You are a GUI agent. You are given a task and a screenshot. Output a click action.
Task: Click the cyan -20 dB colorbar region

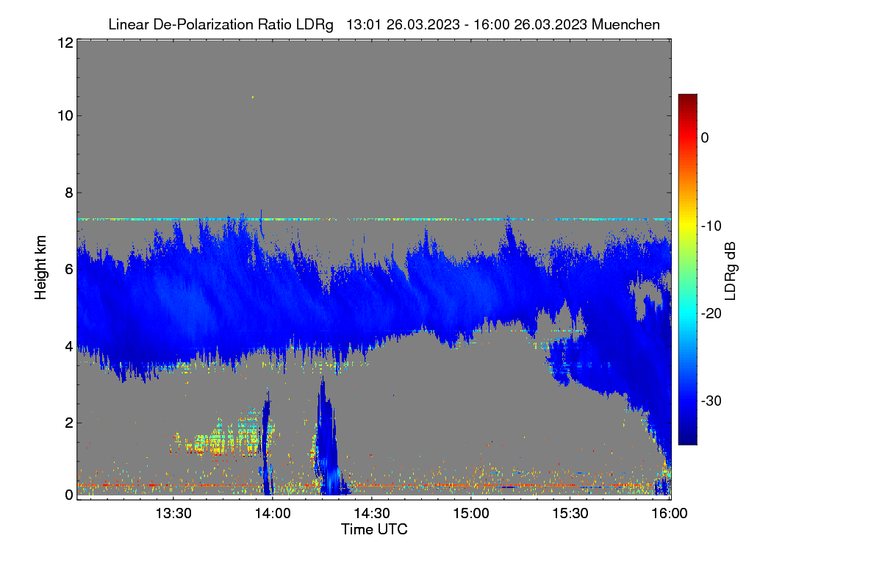click(x=687, y=313)
